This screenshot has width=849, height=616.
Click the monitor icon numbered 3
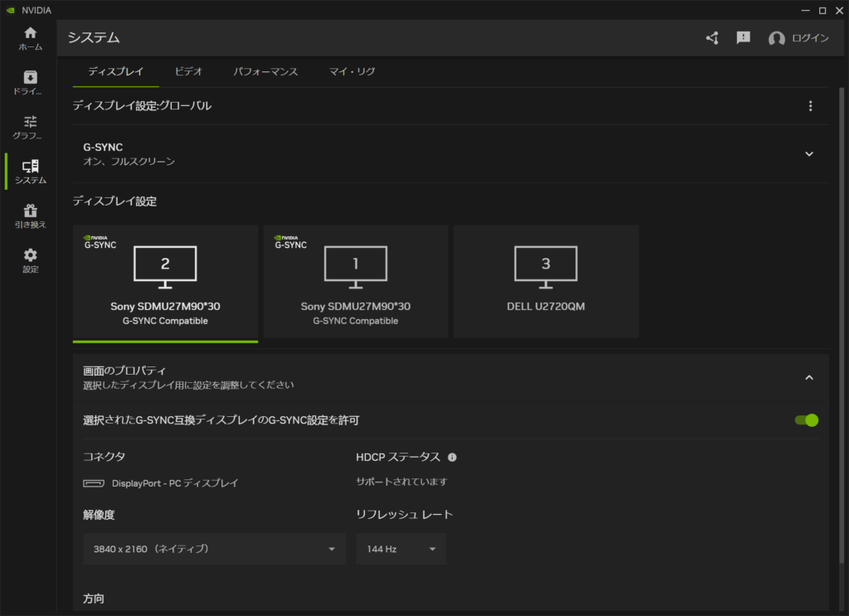click(x=546, y=268)
